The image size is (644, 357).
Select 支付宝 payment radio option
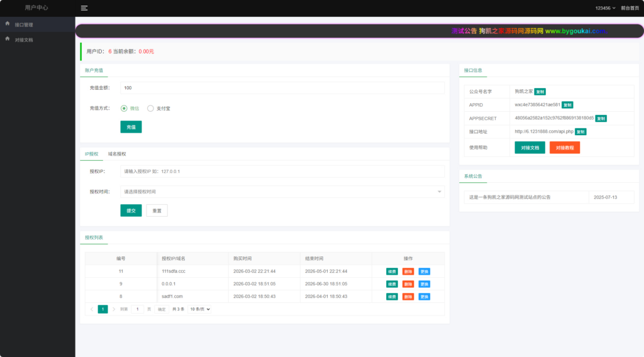pyautogui.click(x=150, y=108)
